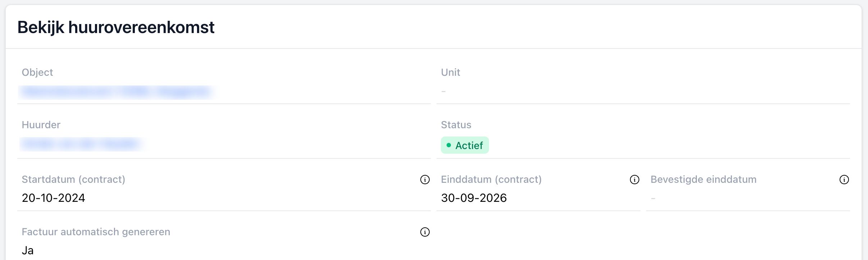Click info icon beside Bevestigde einddatum

(844, 180)
